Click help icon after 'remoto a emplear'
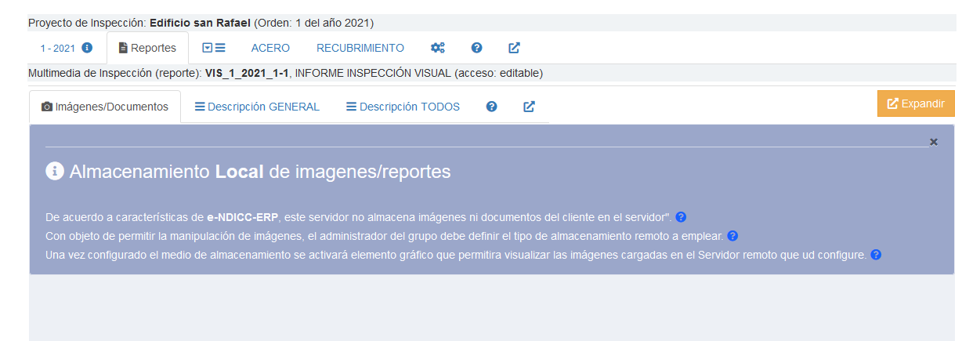 tap(732, 236)
